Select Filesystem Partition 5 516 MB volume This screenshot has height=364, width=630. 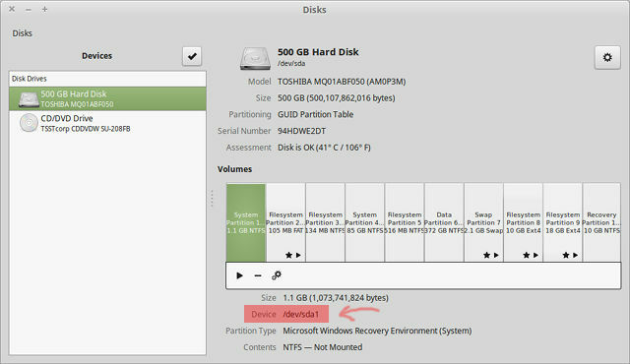405,222
